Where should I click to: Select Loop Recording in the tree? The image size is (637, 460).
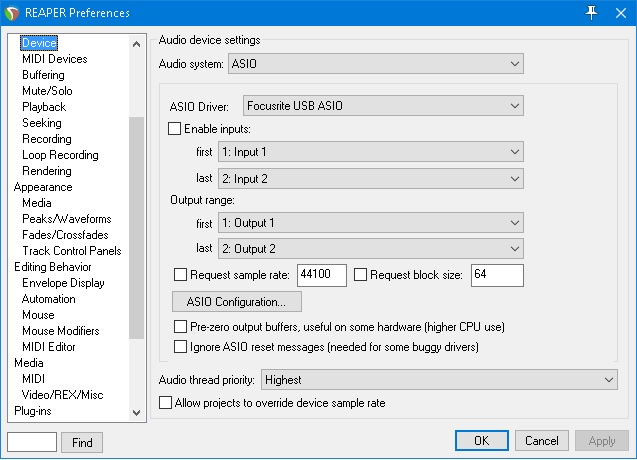pyautogui.click(x=60, y=155)
